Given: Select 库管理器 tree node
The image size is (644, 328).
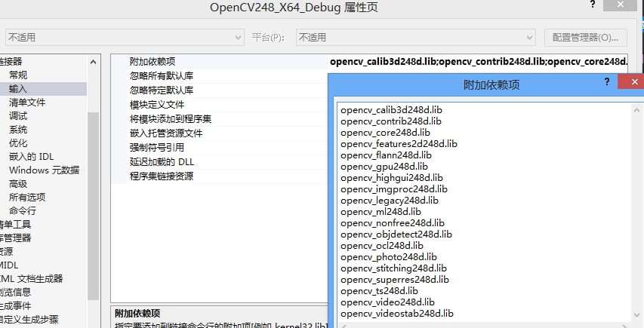Looking at the screenshot, I should pyautogui.click(x=15, y=238).
